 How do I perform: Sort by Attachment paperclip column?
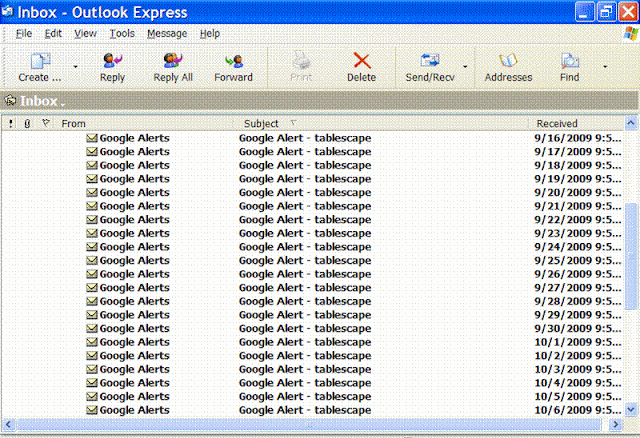27,123
